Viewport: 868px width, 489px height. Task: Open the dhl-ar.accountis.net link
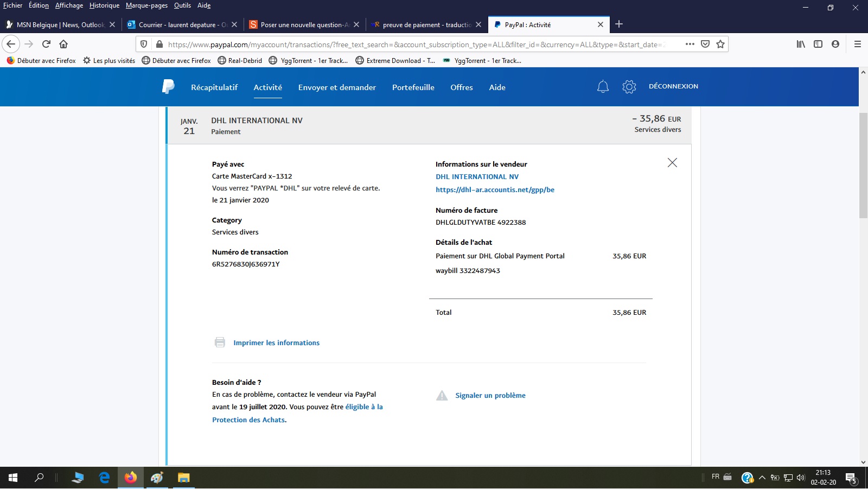coord(495,189)
